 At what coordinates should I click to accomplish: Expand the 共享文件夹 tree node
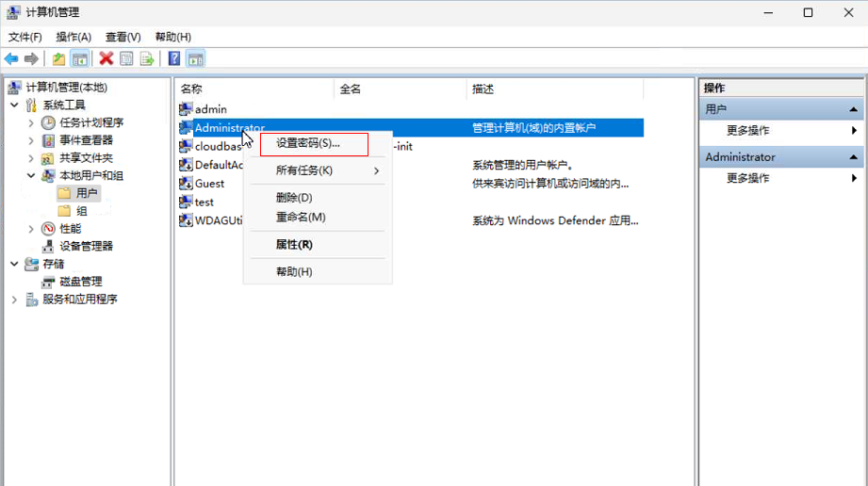(31, 157)
